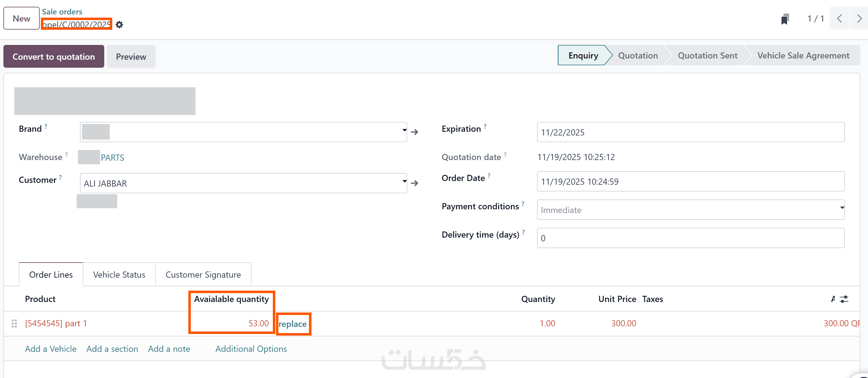Expand the Brand dropdown
This screenshot has height=378, width=868.
404,130
